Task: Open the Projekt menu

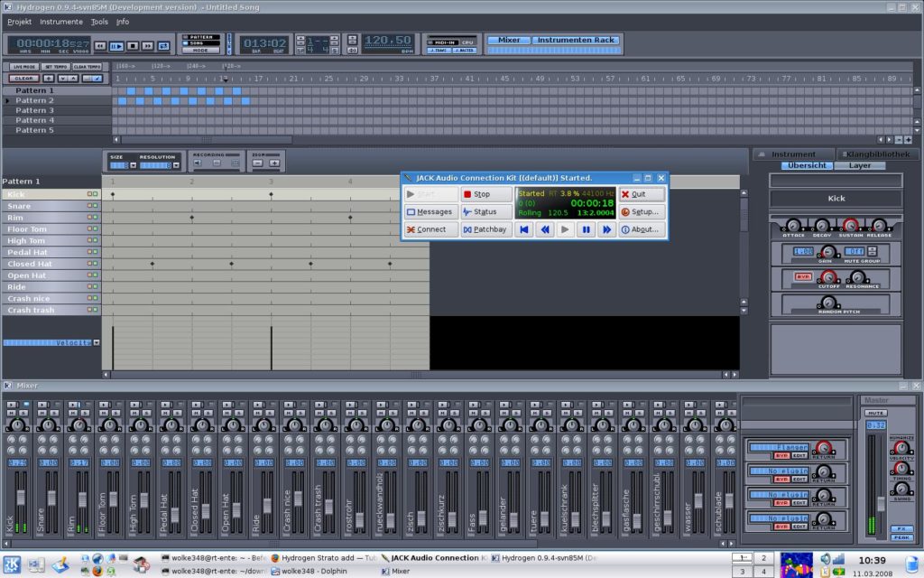Action: [x=18, y=22]
